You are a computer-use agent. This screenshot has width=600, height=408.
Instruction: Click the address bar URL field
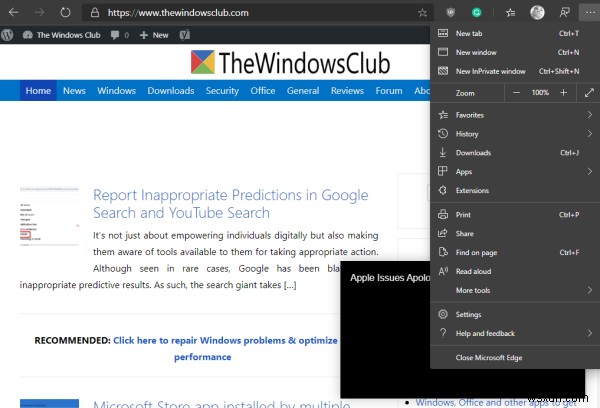tap(258, 13)
